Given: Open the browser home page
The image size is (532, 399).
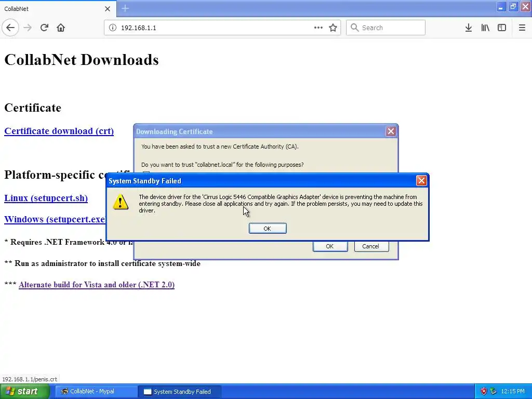Looking at the screenshot, I should 61,28.
